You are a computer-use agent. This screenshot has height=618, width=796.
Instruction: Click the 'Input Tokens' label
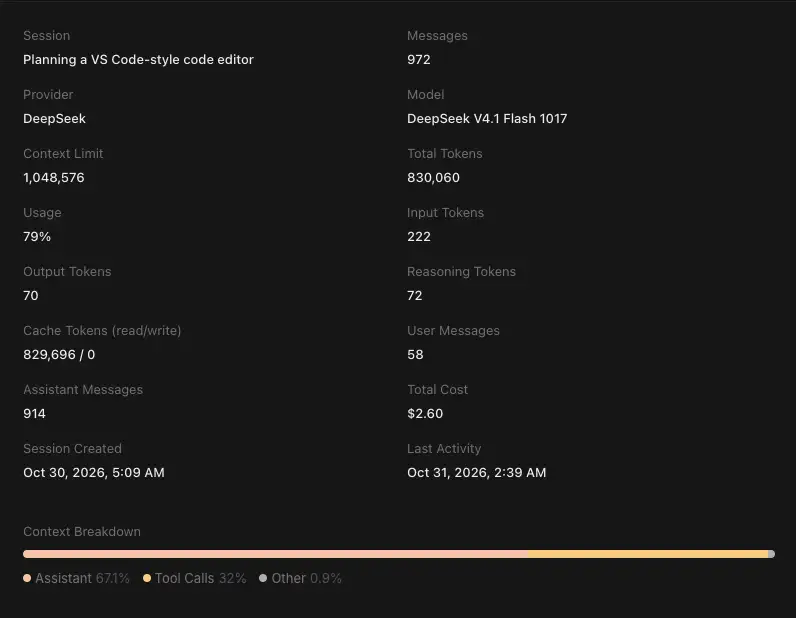tap(445, 212)
